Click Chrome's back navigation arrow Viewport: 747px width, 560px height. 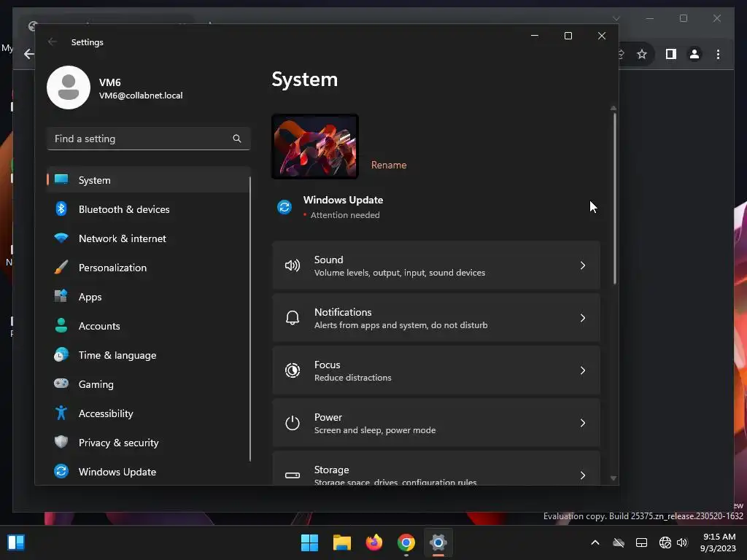pyautogui.click(x=29, y=54)
